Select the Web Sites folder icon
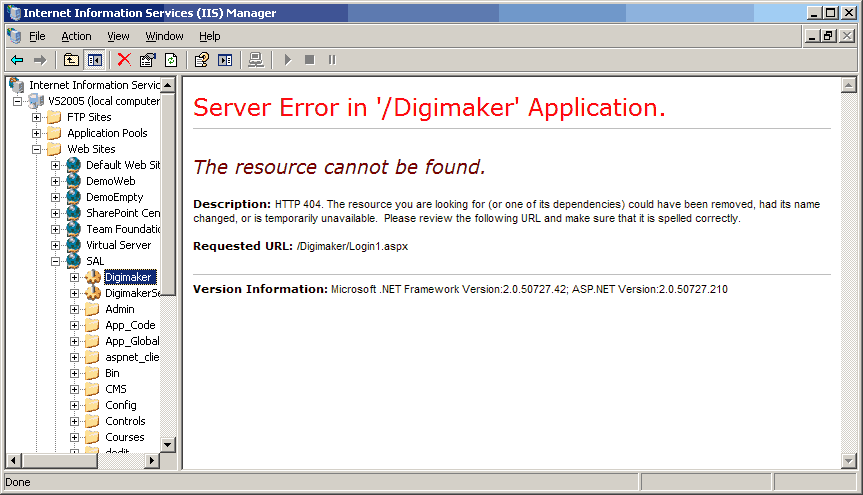The width and height of the screenshot is (863, 495). click(54, 149)
